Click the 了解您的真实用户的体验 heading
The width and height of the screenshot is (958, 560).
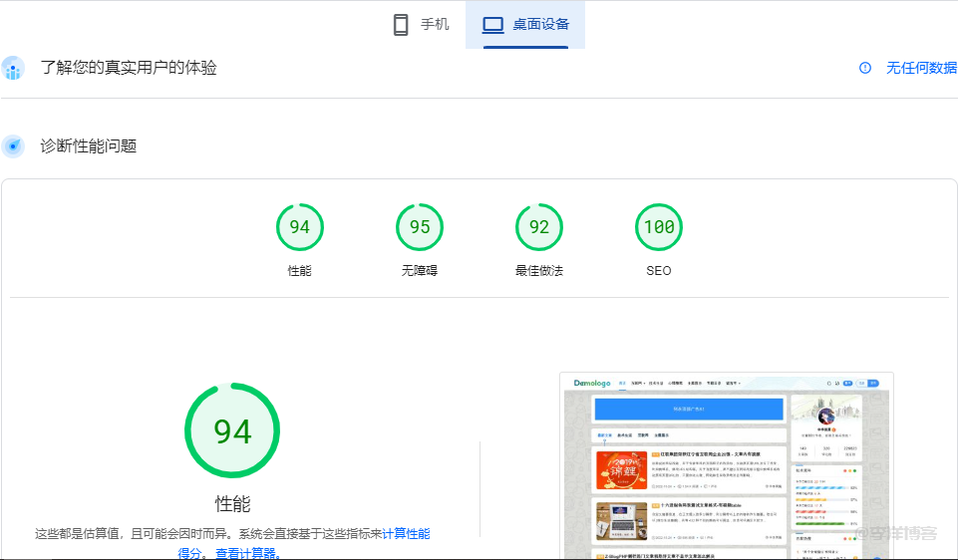(129, 68)
